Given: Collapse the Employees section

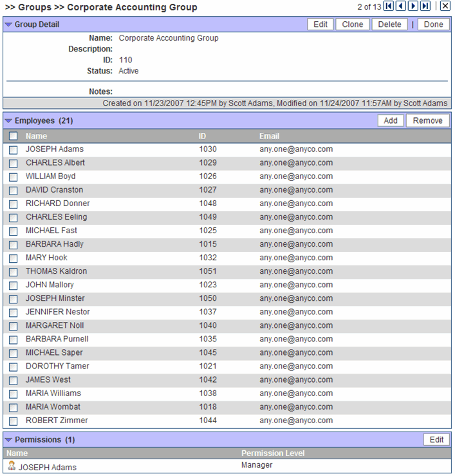Looking at the screenshot, I should pyautogui.click(x=8, y=120).
